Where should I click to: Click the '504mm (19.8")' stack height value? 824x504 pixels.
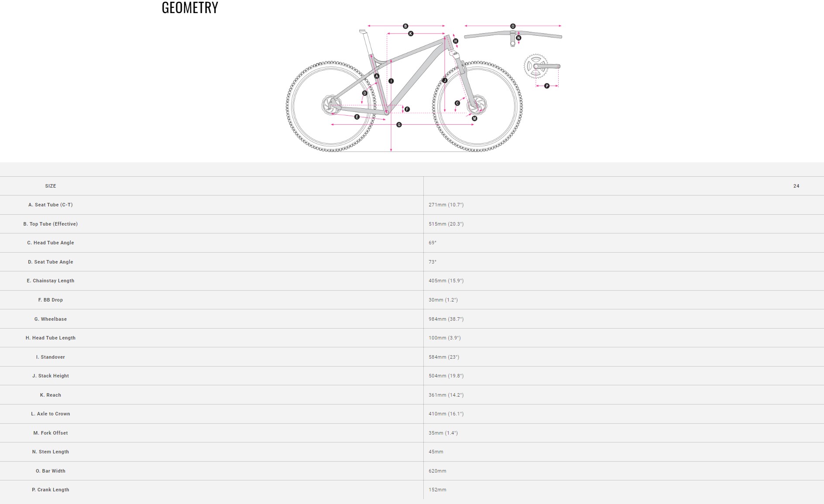pyautogui.click(x=446, y=376)
